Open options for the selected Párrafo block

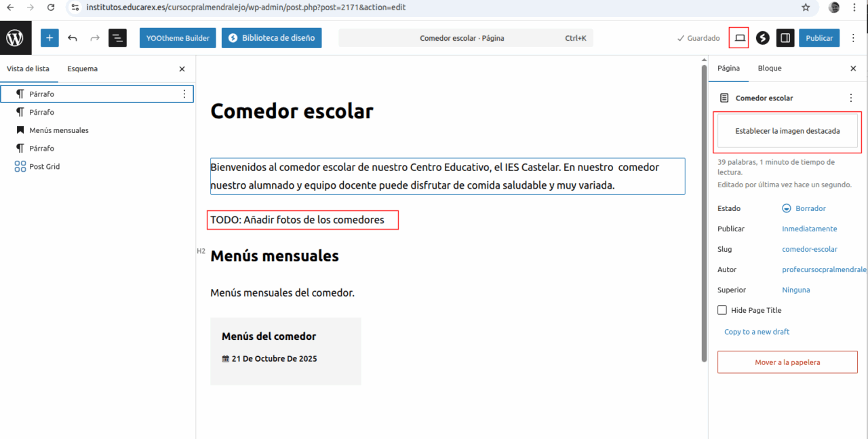[x=184, y=94]
